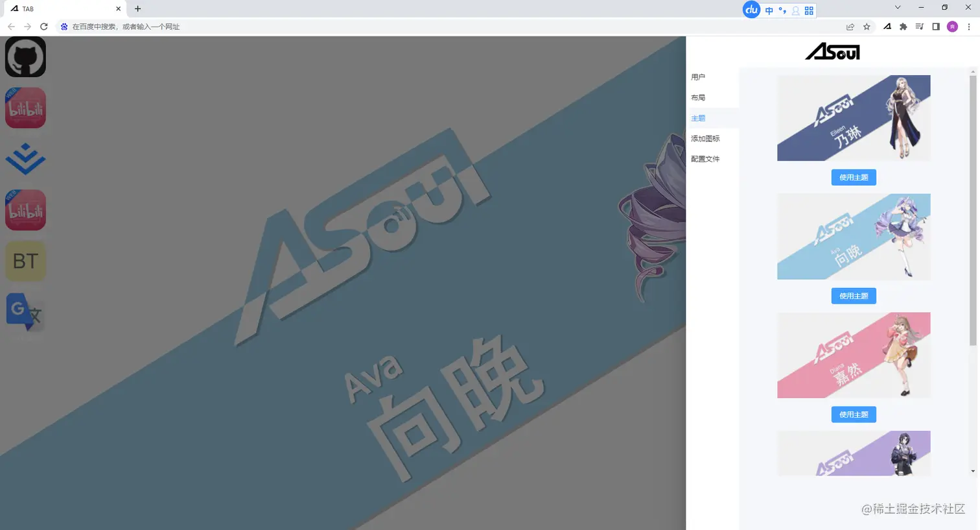The image size is (980, 530).
Task: Open a new tab with plus button
Action: (x=137, y=8)
